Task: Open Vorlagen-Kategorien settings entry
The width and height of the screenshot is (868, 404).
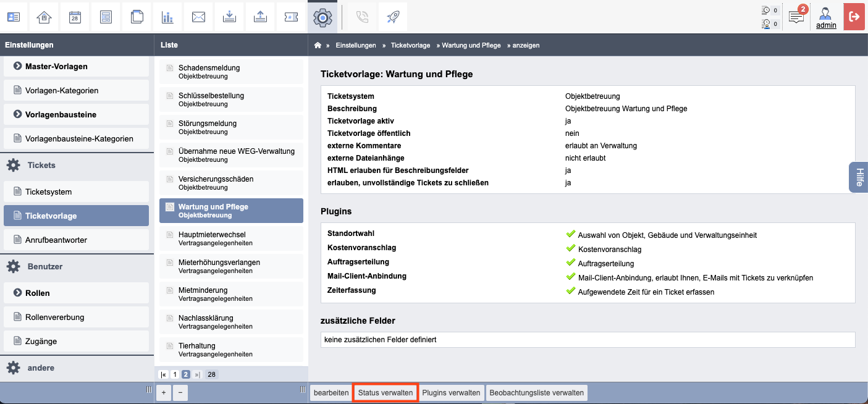Action: point(77,90)
